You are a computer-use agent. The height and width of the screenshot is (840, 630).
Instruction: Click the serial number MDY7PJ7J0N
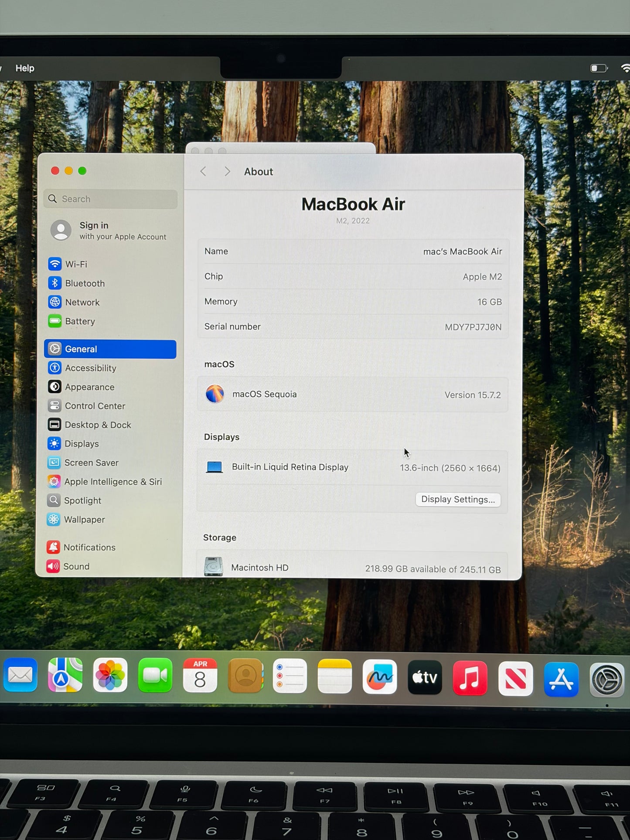click(x=473, y=327)
